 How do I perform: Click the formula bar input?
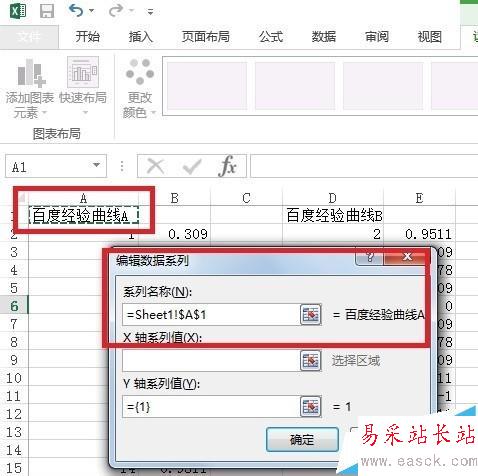(x=364, y=166)
